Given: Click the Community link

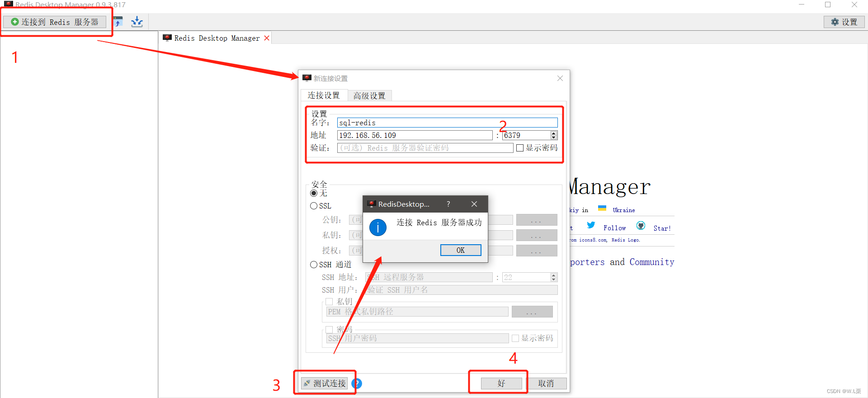Looking at the screenshot, I should click(x=652, y=262).
